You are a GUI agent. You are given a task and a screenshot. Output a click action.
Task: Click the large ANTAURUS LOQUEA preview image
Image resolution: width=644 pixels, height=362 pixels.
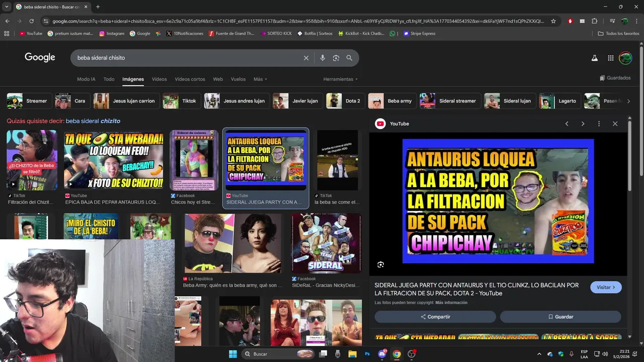(498, 201)
